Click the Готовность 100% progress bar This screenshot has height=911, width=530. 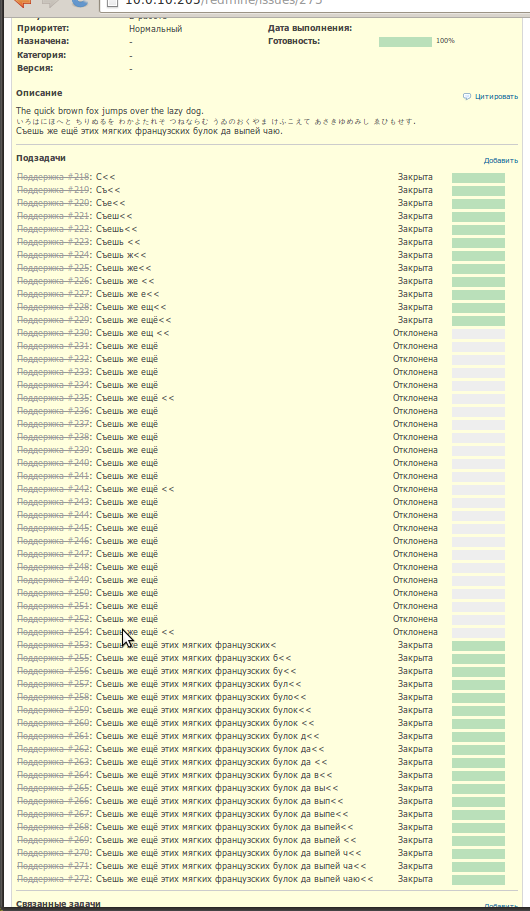point(405,42)
